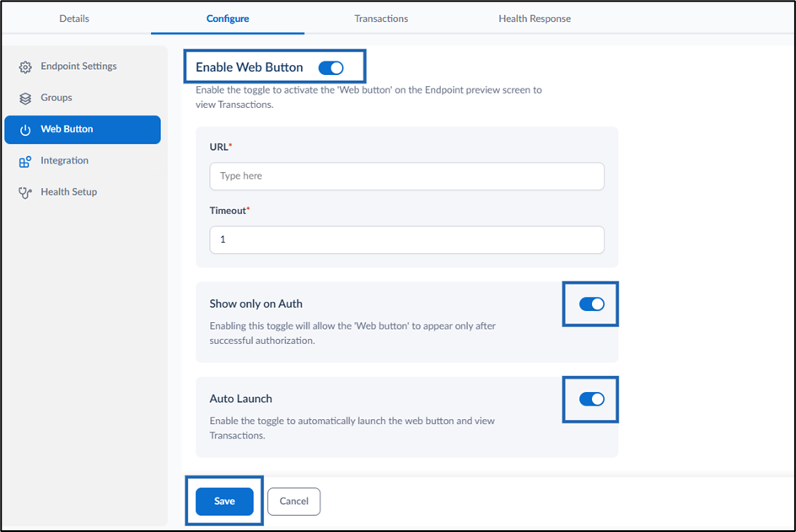The height and width of the screenshot is (532, 796).
Task: Click the Web Button power icon
Action: click(25, 130)
